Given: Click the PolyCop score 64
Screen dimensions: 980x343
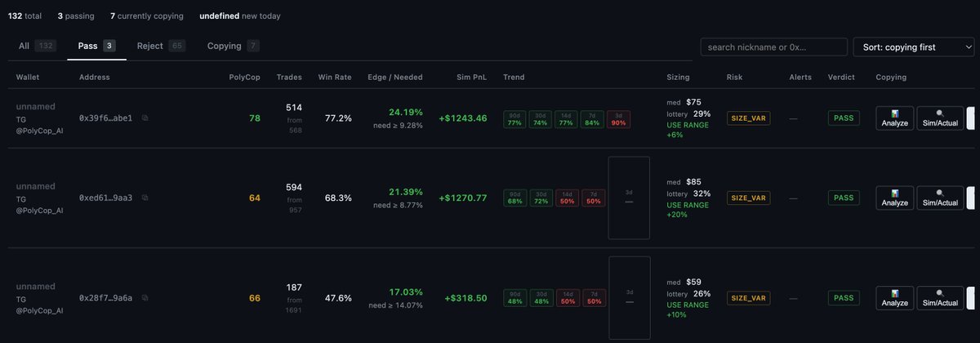Looking at the screenshot, I should pyautogui.click(x=255, y=198).
